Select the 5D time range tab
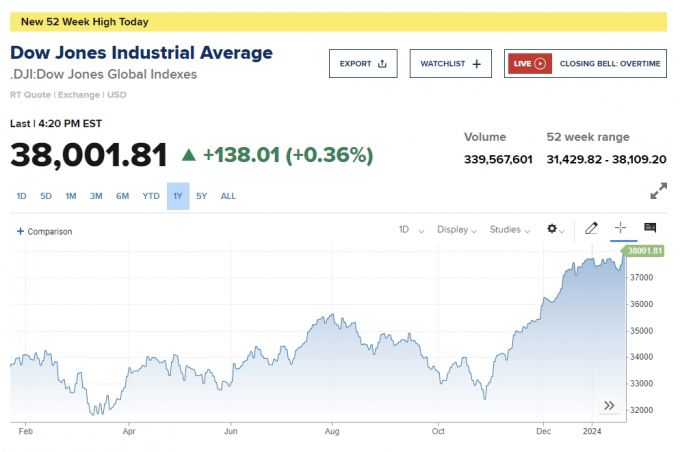This screenshot has width=680, height=452. point(46,196)
